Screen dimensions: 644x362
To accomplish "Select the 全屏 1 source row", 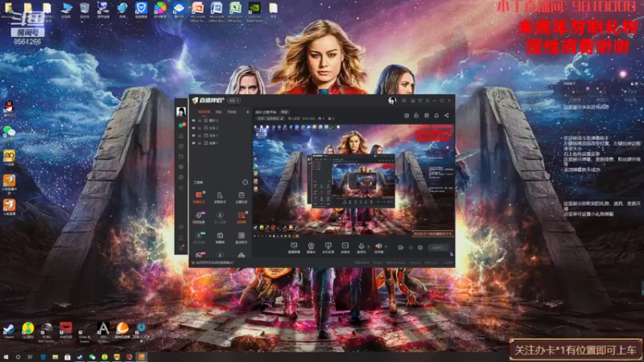I will click(x=221, y=143).
